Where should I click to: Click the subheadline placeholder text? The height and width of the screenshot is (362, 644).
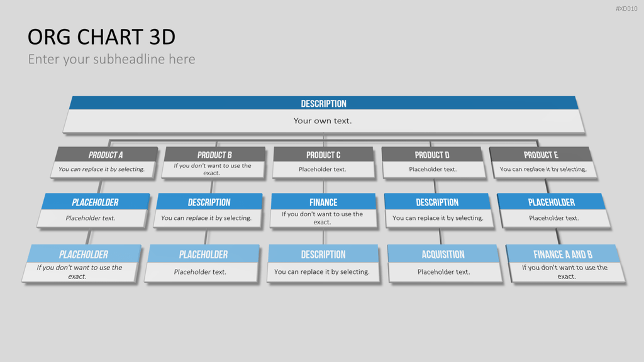click(111, 59)
